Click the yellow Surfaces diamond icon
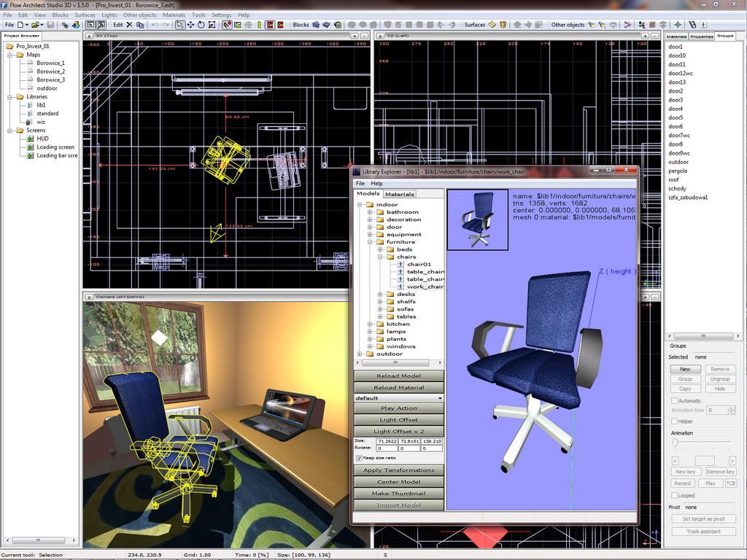Screen dimensions: 747x560 pos(492,25)
